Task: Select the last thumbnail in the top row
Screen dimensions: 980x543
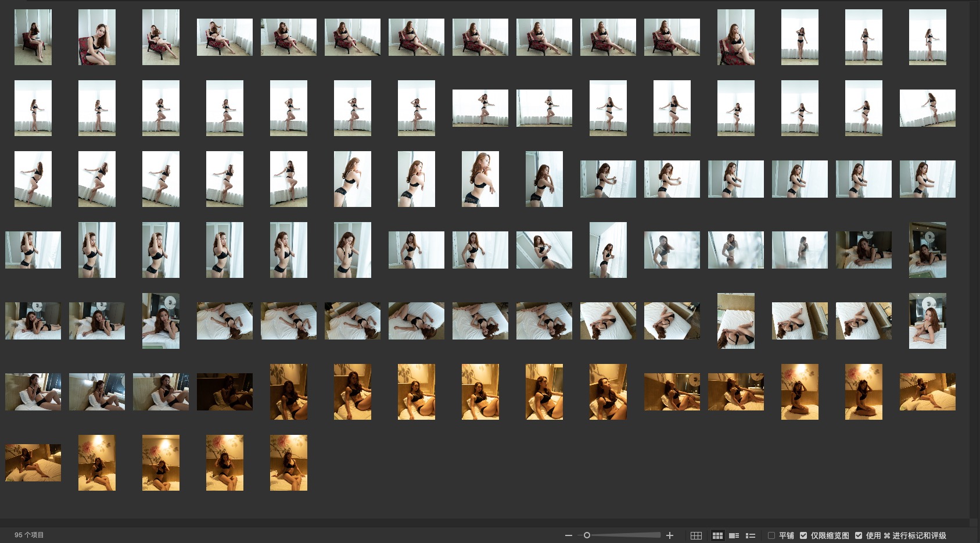Action: click(927, 37)
